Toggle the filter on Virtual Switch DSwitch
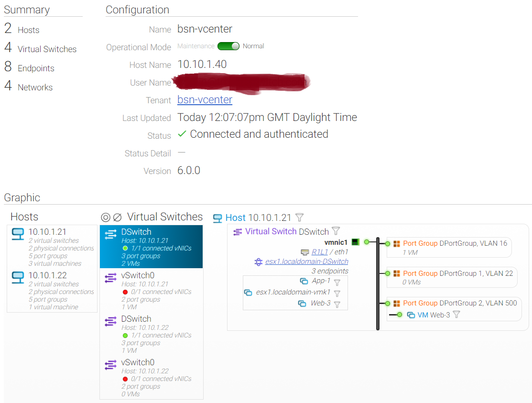 [x=337, y=231]
